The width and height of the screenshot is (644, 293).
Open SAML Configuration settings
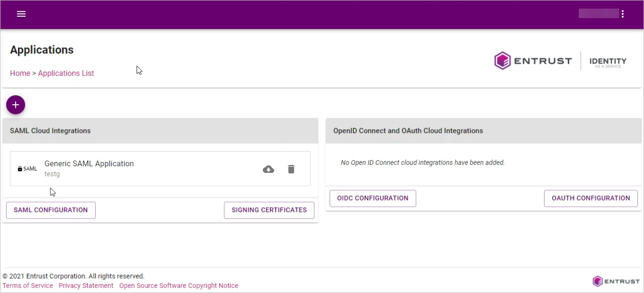pyautogui.click(x=51, y=210)
